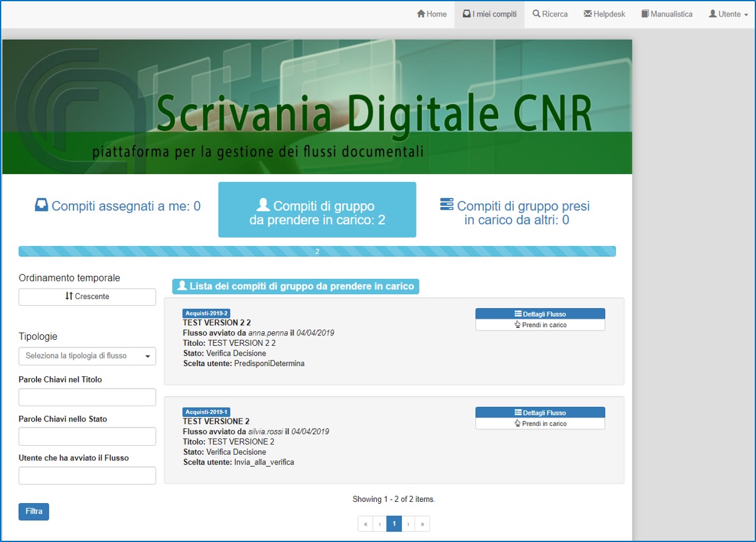Focus the Utente che ha avviato il Flusso field

[x=87, y=476]
